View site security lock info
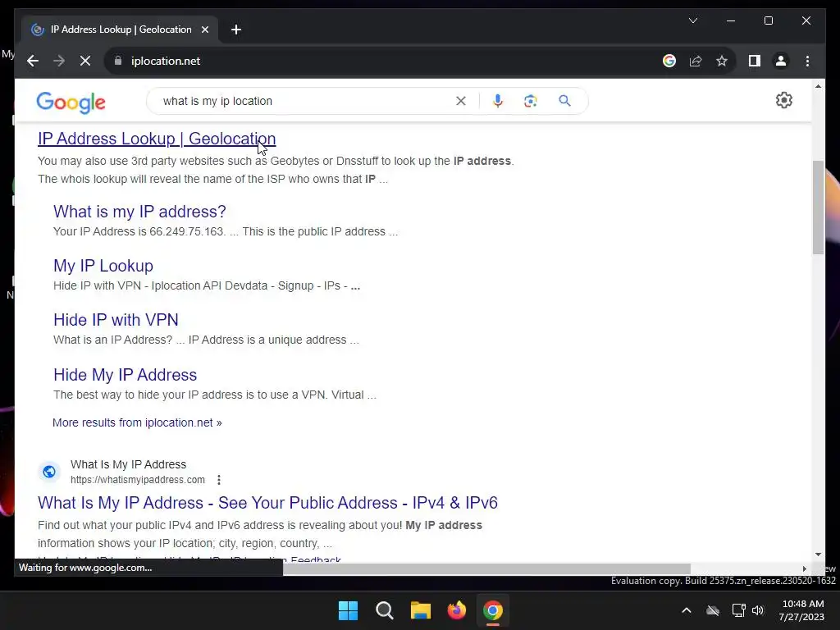 (118, 61)
